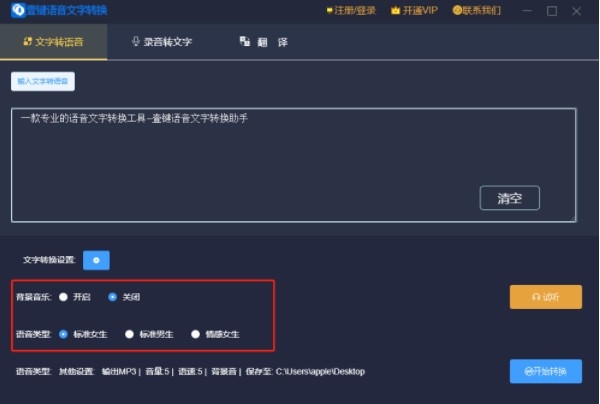The height and width of the screenshot is (404, 600).
Task: Choose 情感女生 voice type
Action: point(196,334)
